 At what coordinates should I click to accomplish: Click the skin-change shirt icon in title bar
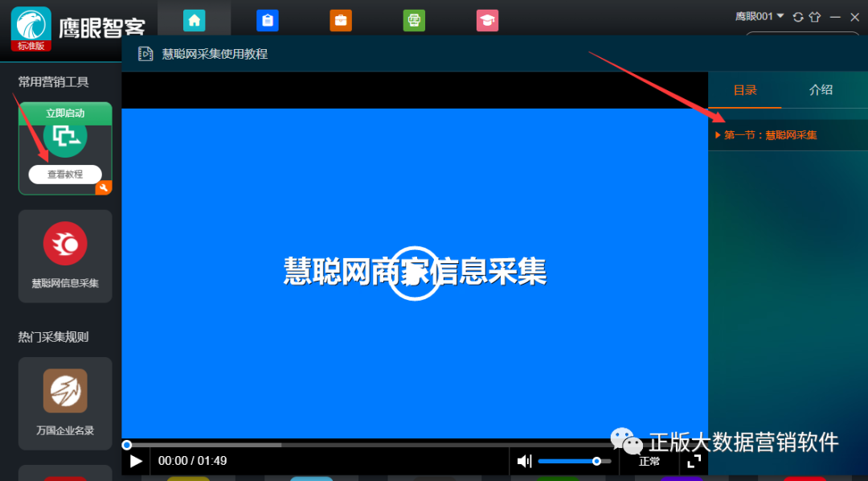pos(815,16)
